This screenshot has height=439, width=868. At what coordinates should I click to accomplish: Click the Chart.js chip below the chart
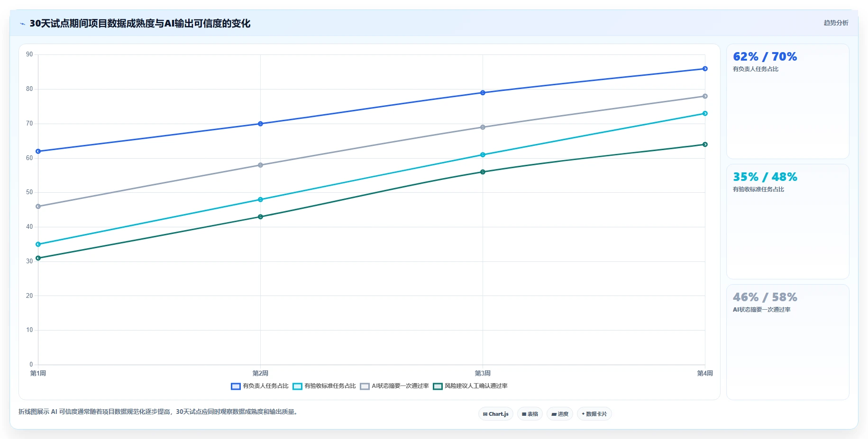(x=495, y=414)
